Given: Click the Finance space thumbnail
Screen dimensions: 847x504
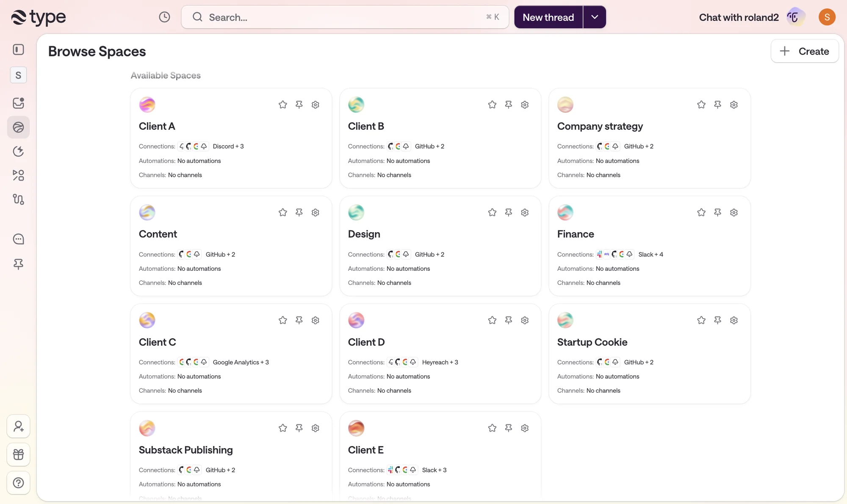Looking at the screenshot, I should click(565, 212).
